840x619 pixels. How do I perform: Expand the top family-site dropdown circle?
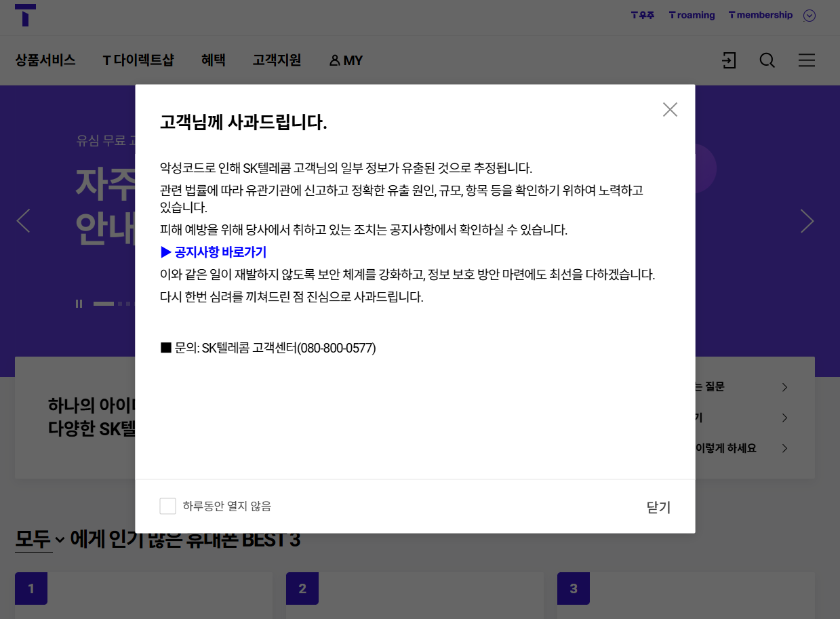coord(809,16)
